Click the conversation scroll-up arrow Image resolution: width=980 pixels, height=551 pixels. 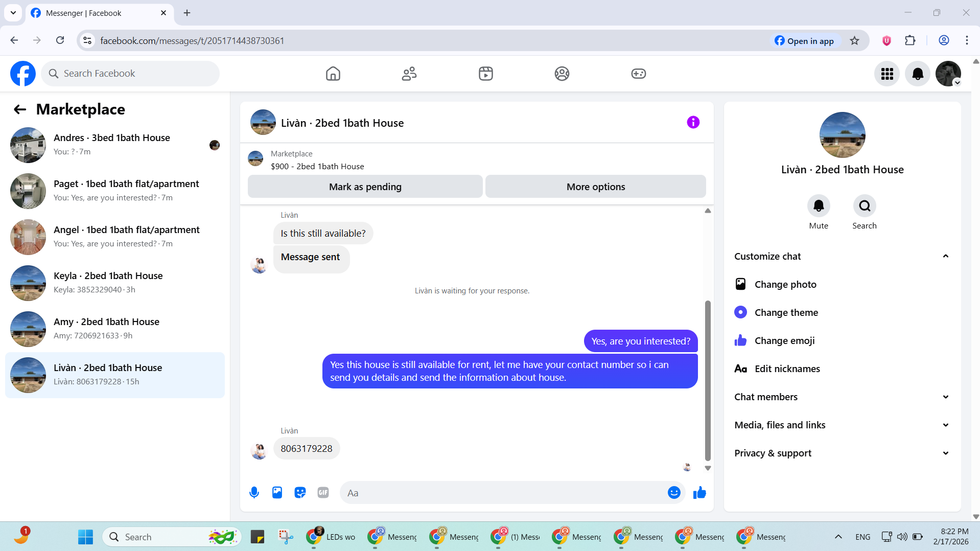708,211
